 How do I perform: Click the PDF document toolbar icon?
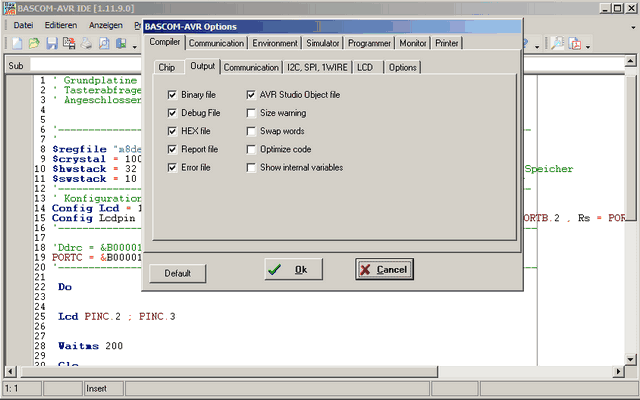(x=575, y=43)
